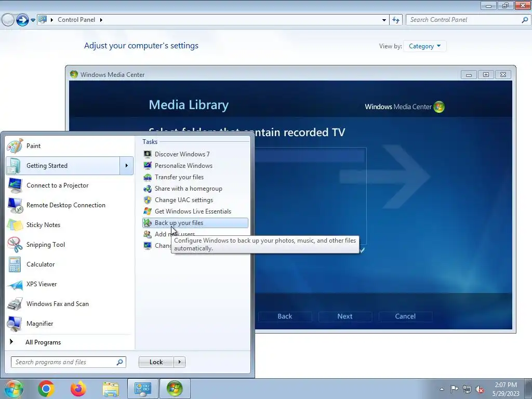Viewport: 532px width, 399px height.
Task: Open Google Chrome from the taskbar
Action: pyautogui.click(x=46, y=389)
